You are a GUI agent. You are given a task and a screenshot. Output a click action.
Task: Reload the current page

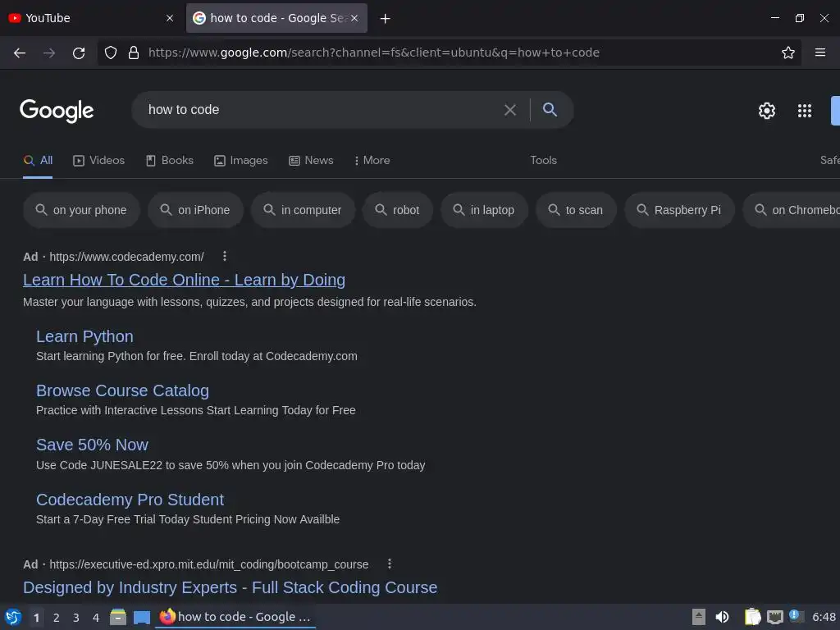click(x=79, y=52)
